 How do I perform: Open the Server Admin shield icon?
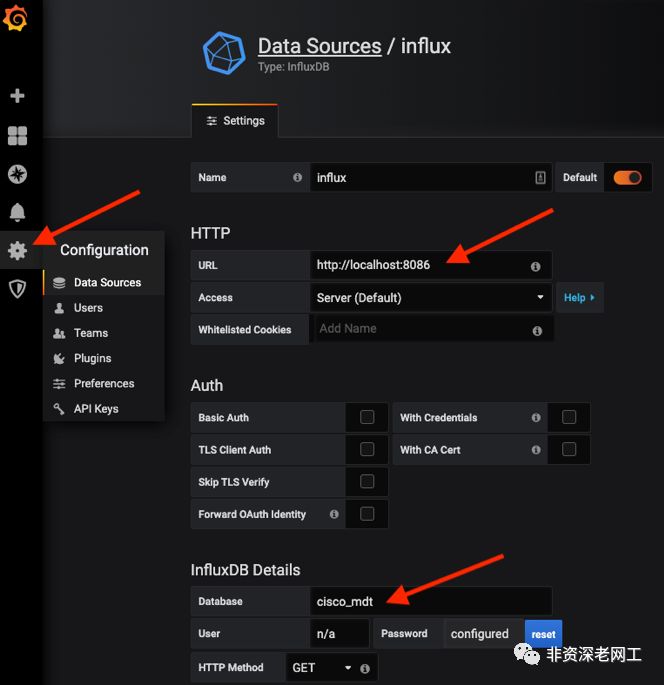17,289
